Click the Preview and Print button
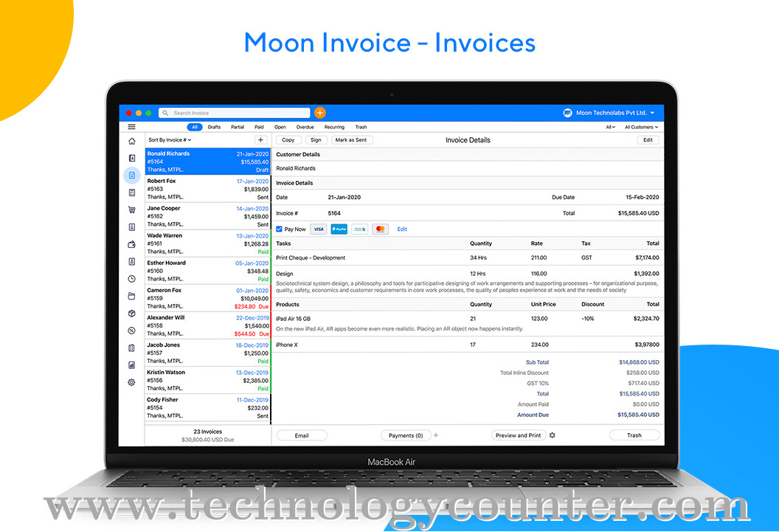Viewport: 779px width, 532px height. pos(518,435)
